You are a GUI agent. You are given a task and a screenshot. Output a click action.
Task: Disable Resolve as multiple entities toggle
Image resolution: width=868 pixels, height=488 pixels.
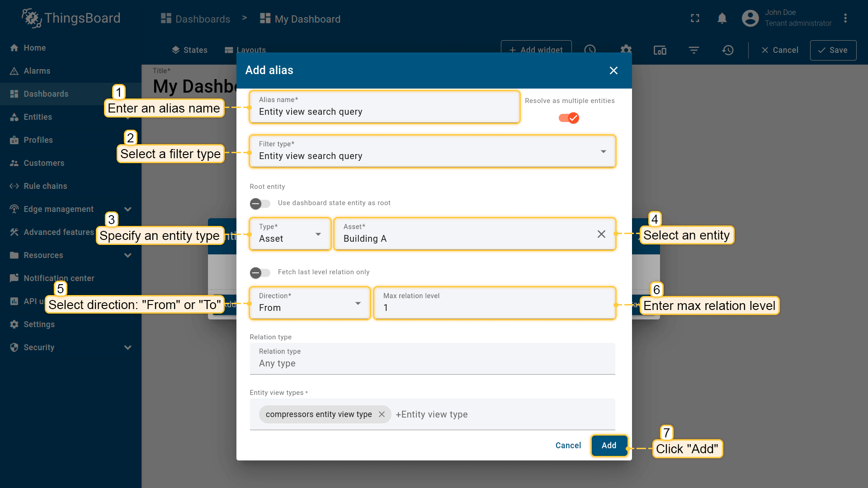569,118
